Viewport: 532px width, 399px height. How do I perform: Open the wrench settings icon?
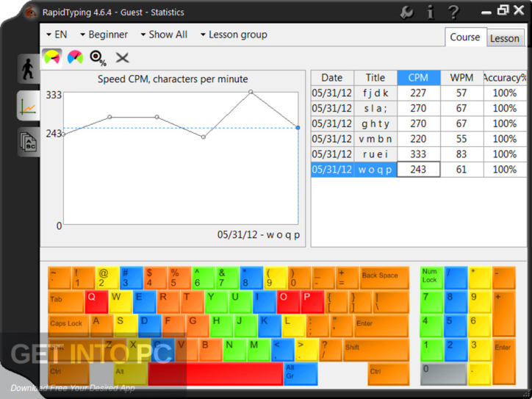(407, 12)
